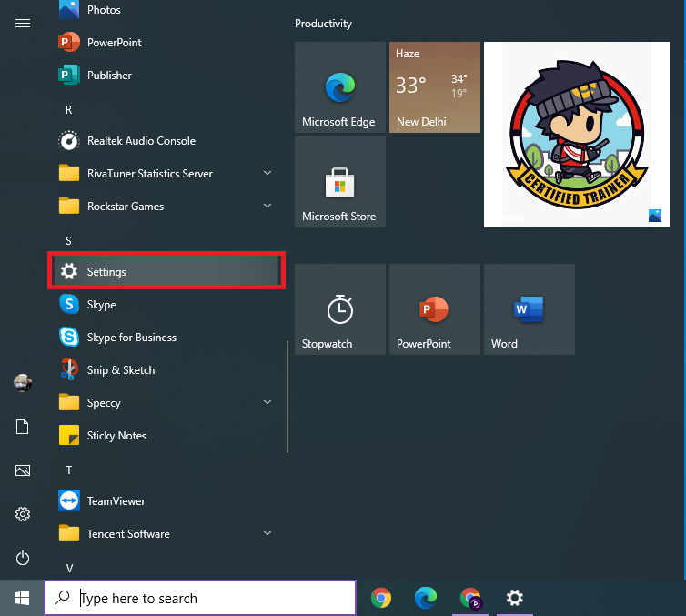
Task: Launch Skype for Business
Action: (x=166, y=338)
